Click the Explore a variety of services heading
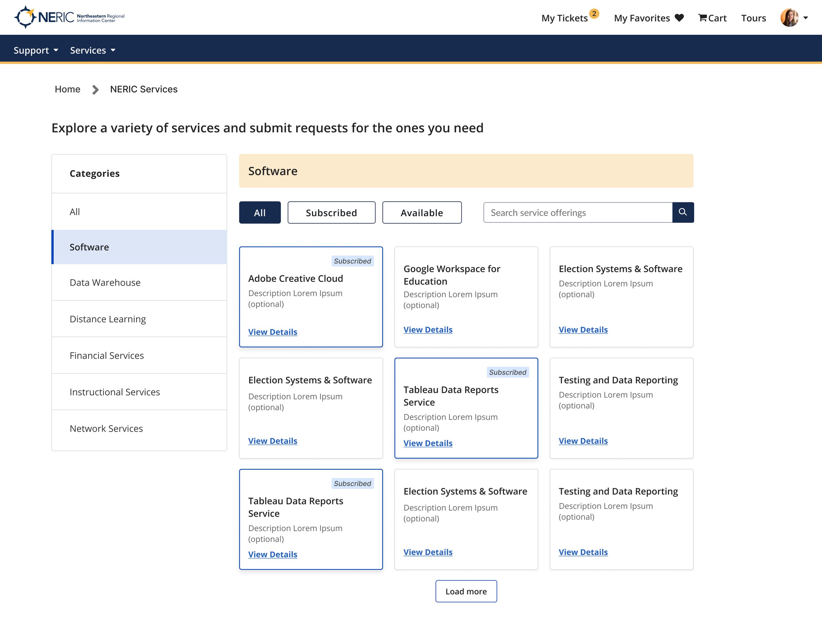Viewport: 822px width, 644px height. click(267, 128)
